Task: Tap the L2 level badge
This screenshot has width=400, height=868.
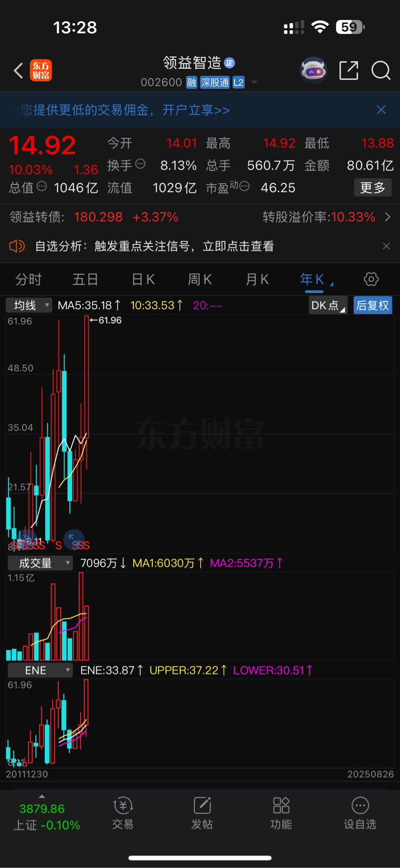Action: point(239,82)
